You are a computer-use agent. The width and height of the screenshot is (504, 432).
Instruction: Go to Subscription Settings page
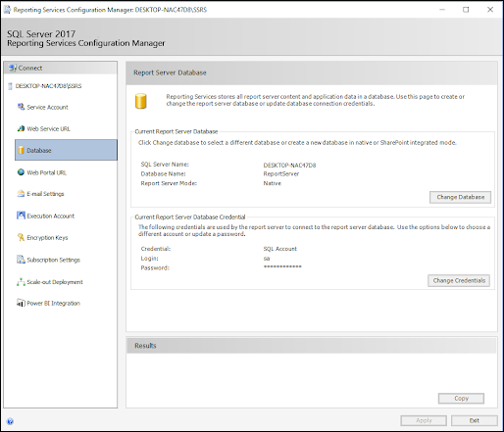[x=54, y=260]
